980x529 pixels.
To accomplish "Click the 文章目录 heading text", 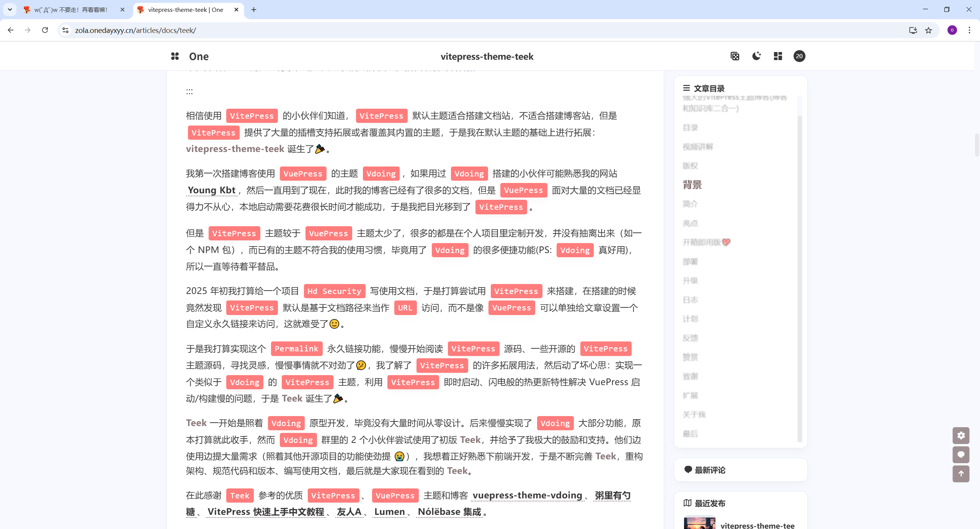I will [x=709, y=88].
